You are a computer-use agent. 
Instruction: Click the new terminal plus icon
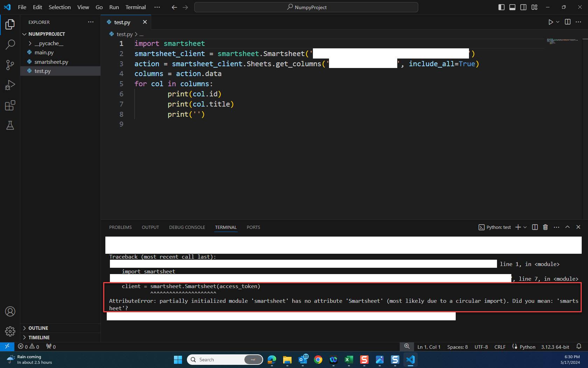tap(518, 227)
